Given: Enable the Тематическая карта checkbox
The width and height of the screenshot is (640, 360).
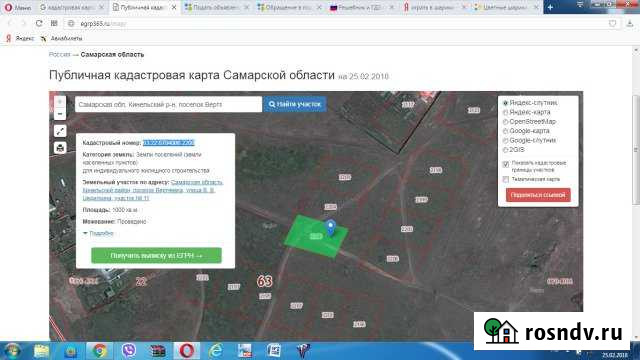Looking at the screenshot, I should point(506,180).
